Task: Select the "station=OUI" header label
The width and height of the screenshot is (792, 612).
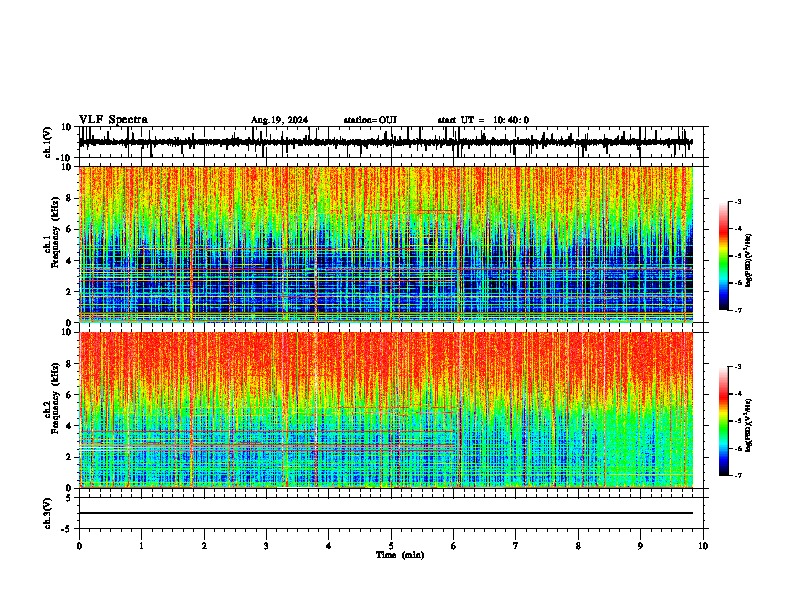Action: (370, 120)
